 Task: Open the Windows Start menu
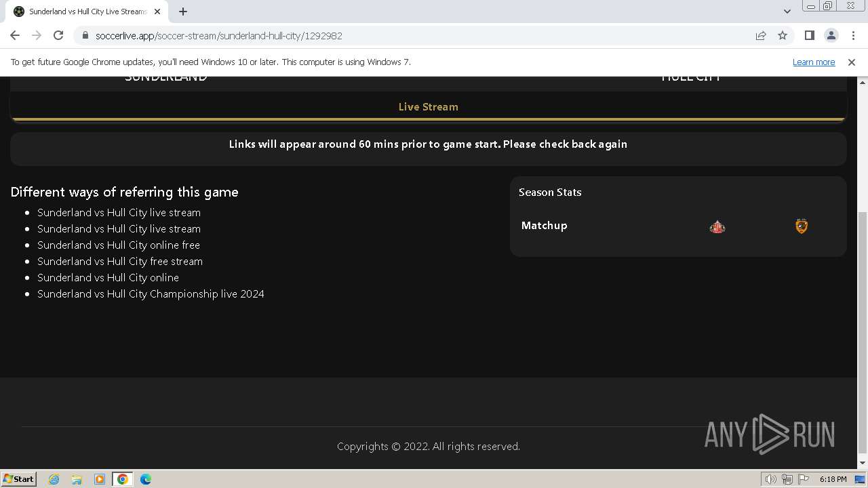point(18,479)
